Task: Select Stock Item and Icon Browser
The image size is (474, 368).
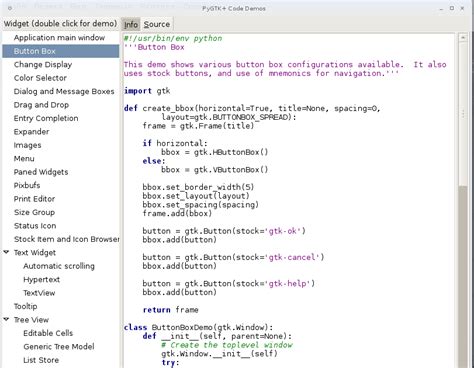Action: [x=61, y=239]
